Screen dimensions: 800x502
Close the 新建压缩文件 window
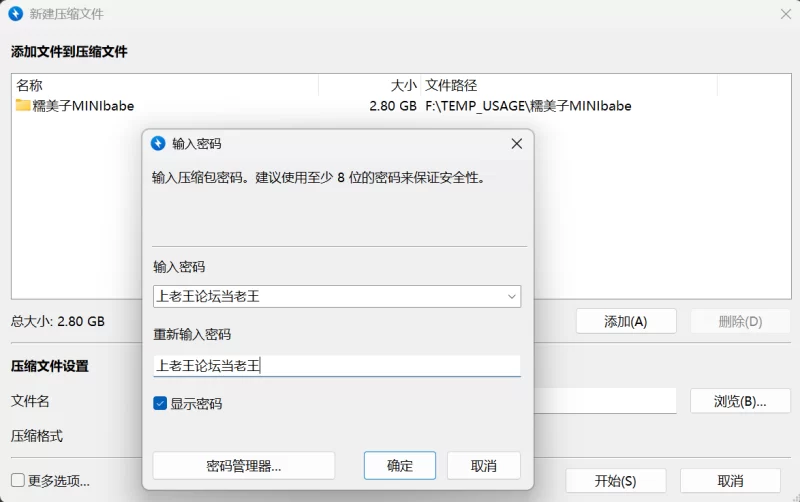[786, 14]
